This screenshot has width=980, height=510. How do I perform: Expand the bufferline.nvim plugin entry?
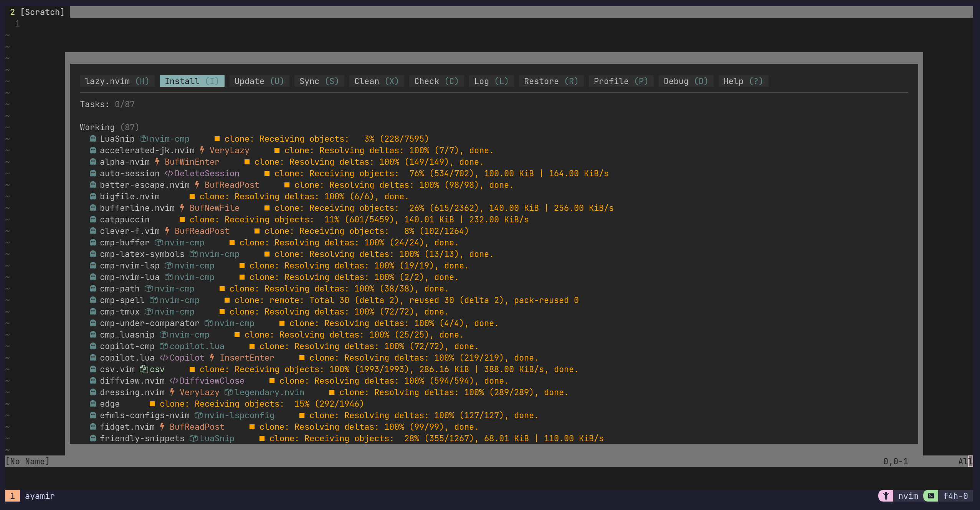(x=137, y=208)
